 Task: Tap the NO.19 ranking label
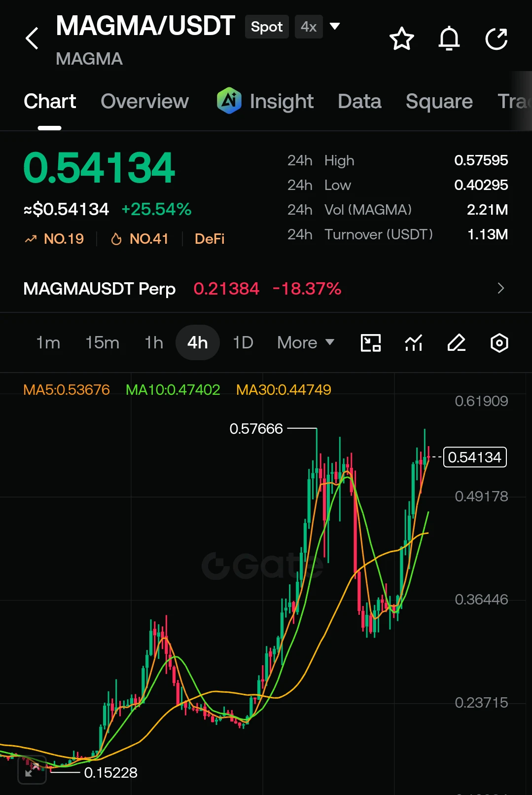(x=64, y=239)
